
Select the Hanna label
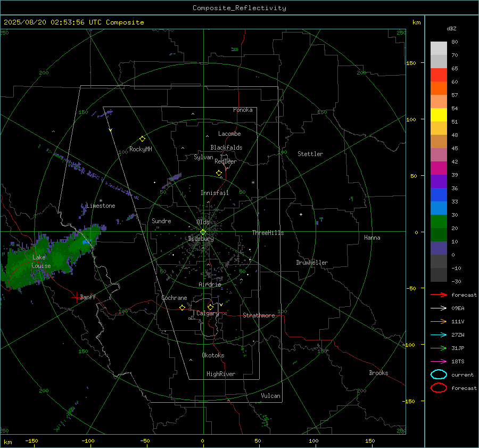coord(372,238)
